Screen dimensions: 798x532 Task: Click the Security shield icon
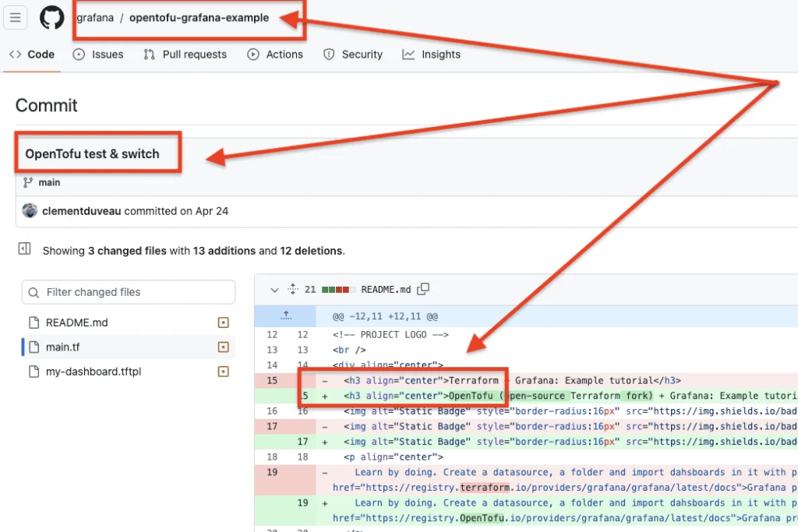click(329, 55)
